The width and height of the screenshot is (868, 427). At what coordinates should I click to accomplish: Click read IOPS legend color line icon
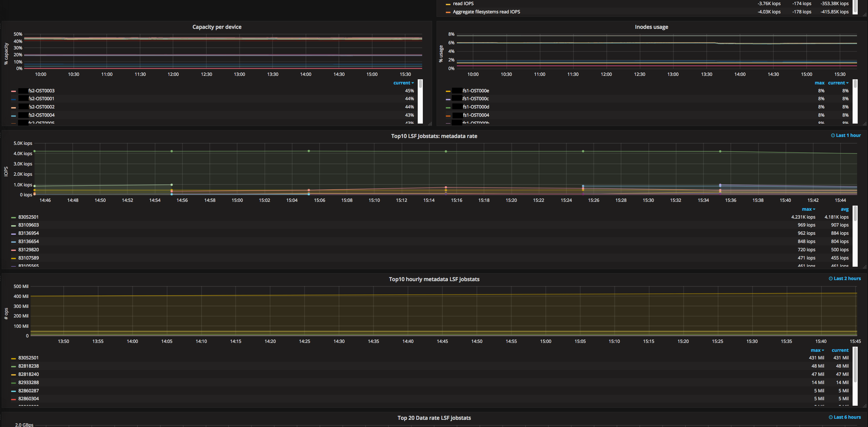point(448,4)
